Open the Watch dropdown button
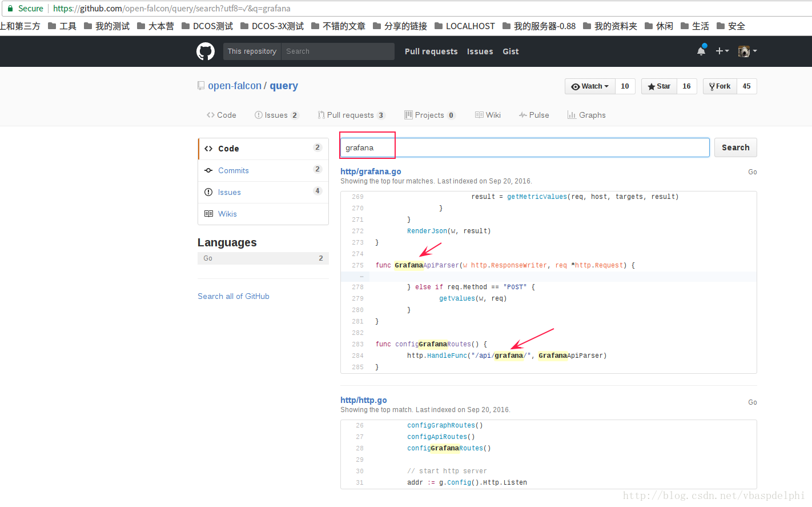This screenshot has height=507, width=812. click(590, 86)
